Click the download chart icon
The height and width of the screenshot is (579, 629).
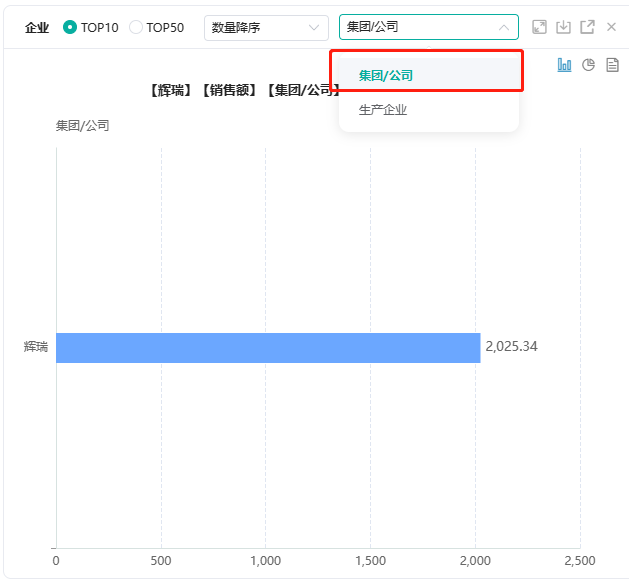click(x=563, y=27)
